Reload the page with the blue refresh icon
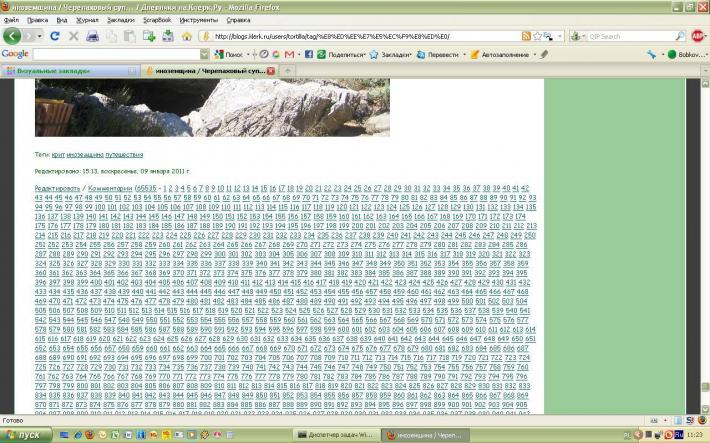 click(55, 36)
